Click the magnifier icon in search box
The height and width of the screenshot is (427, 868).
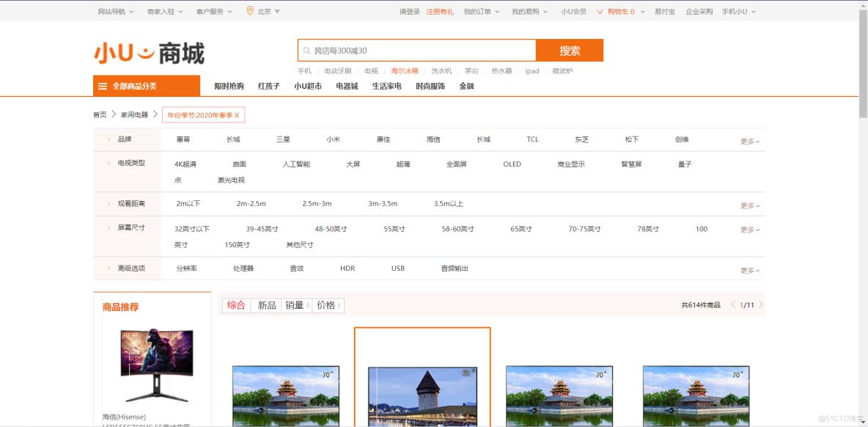pyautogui.click(x=306, y=50)
